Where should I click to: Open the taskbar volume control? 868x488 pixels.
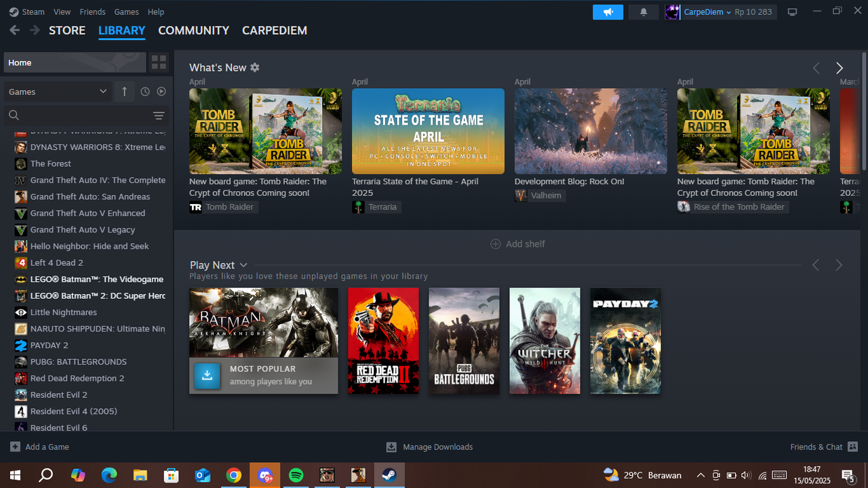coord(747,475)
